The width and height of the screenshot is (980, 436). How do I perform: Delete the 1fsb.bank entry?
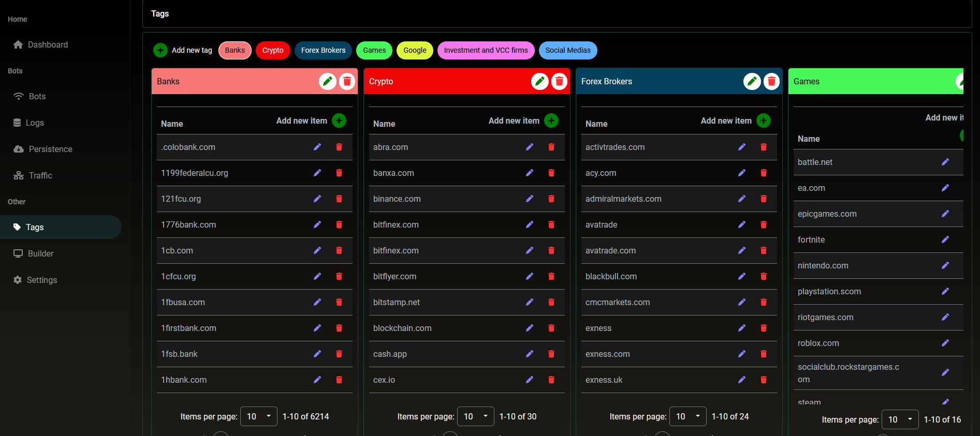(339, 354)
